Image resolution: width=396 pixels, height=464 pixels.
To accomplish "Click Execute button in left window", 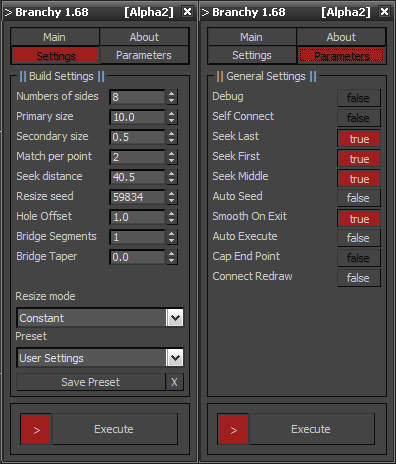I will tap(114, 429).
